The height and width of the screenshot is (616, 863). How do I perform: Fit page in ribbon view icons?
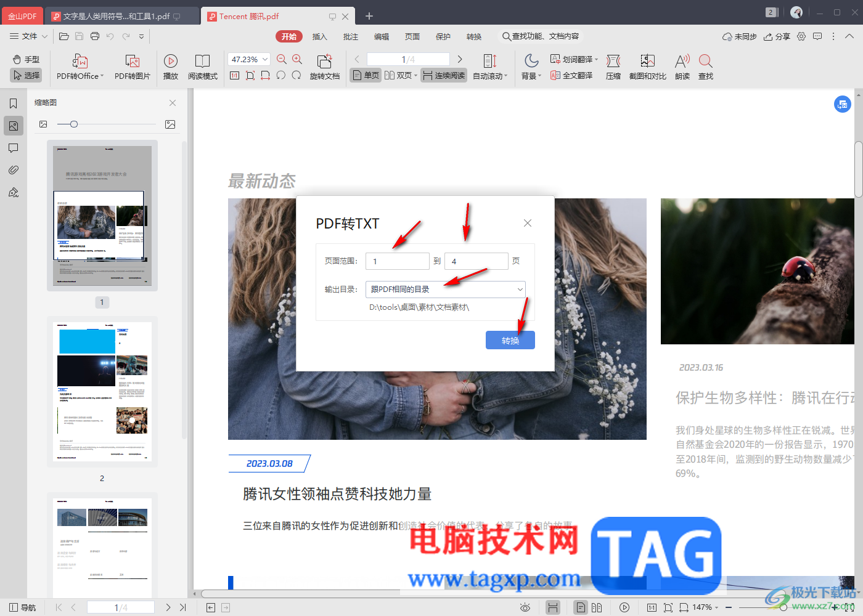[x=250, y=75]
